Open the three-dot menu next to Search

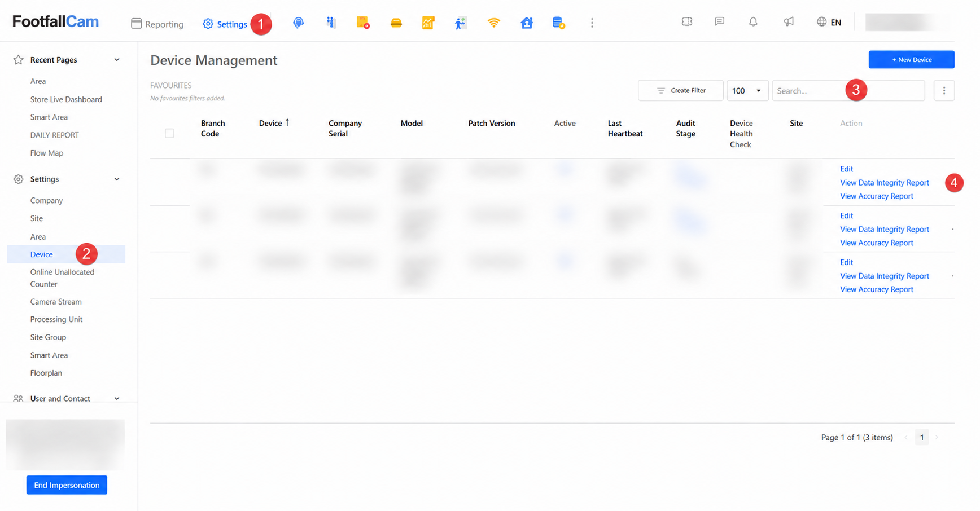pyautogui.click(x=944, y=90)
